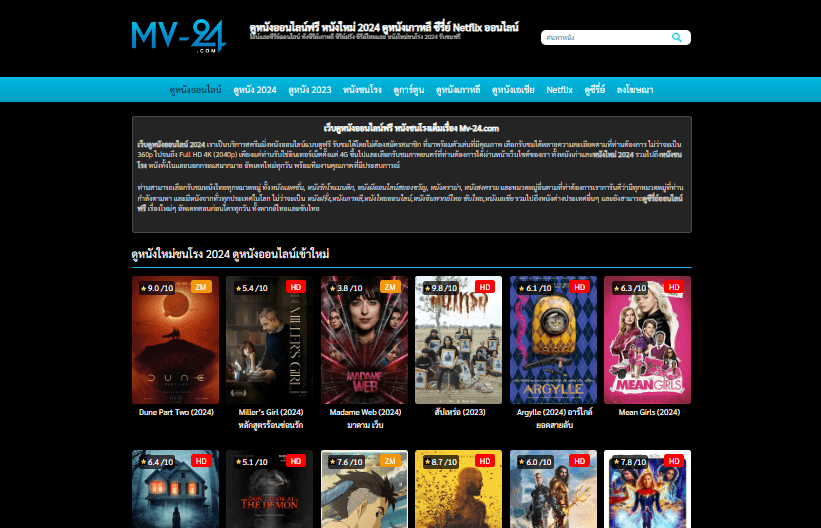Click the site headline ดูหนังออนไลน์ฟรี หนังใหม่ 2024
The height and width of the screenshot is (528, 821).
384,27
